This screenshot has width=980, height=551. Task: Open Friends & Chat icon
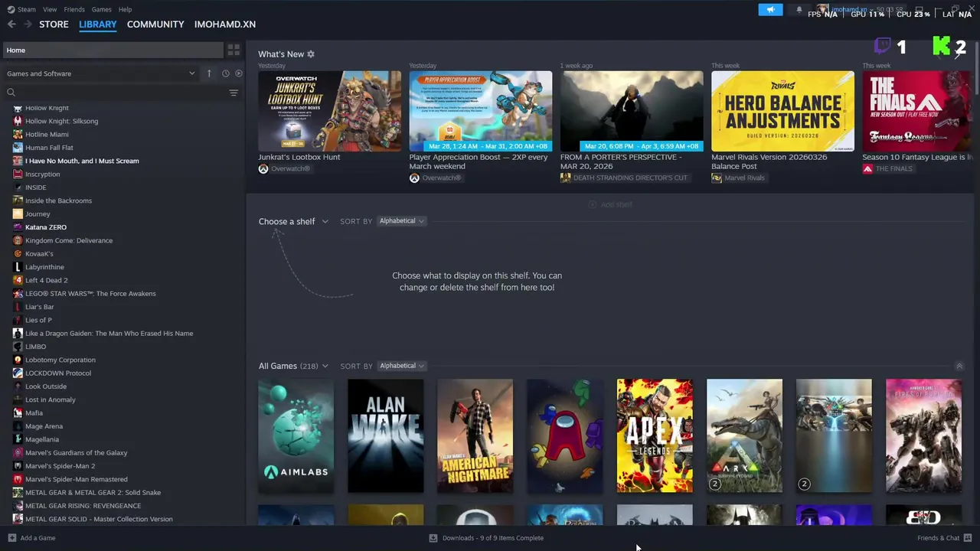click(968, 538)
